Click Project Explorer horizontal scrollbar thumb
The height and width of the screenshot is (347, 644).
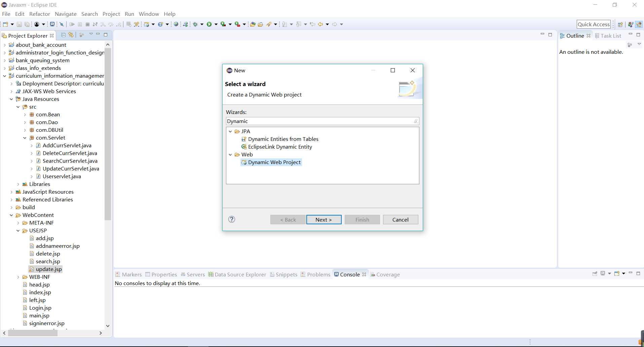33,333
